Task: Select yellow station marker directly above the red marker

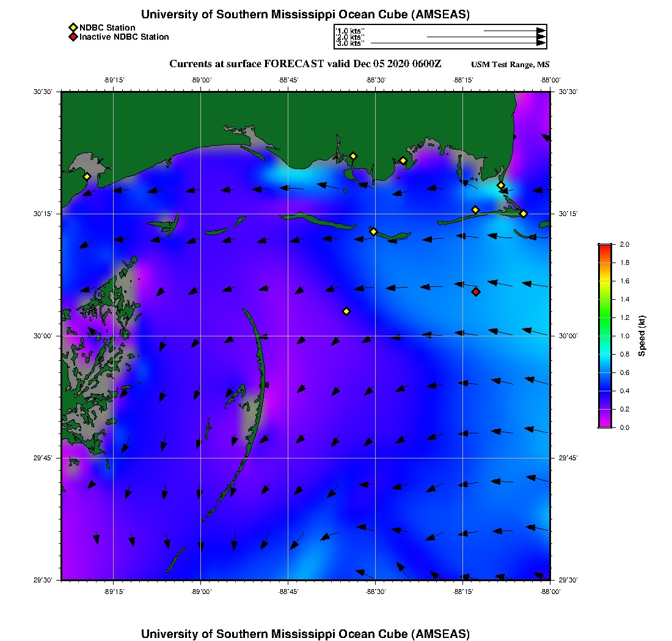Action: pos(475,210)
